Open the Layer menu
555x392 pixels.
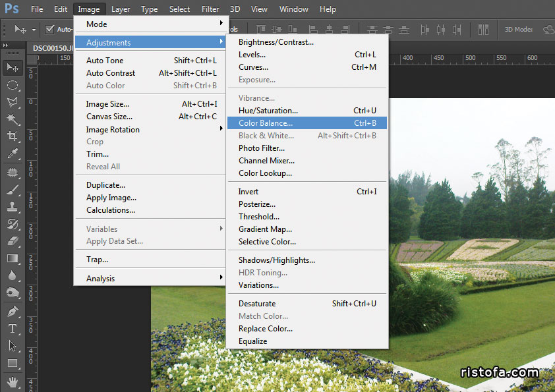click(121, 9)
